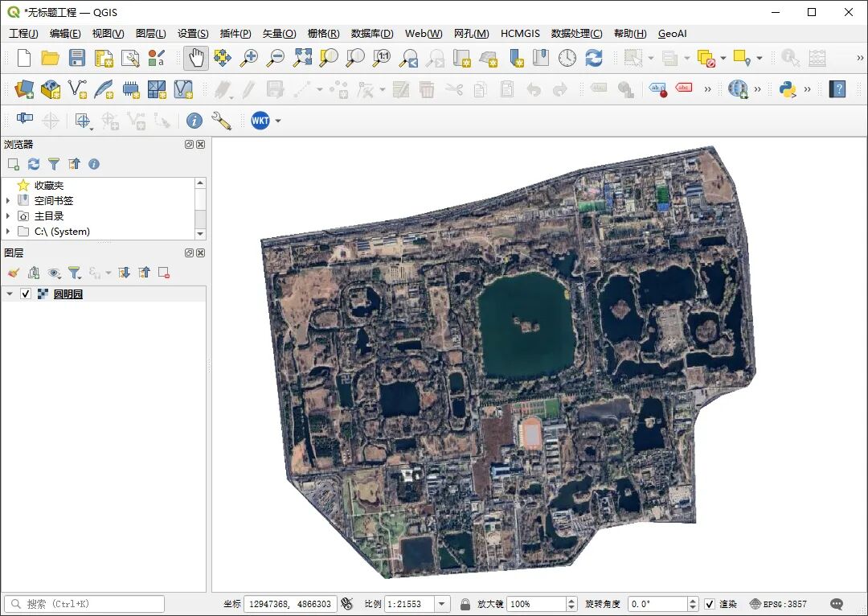
Task: Click the Zoom Full extent icon
Action: [302, 58]
